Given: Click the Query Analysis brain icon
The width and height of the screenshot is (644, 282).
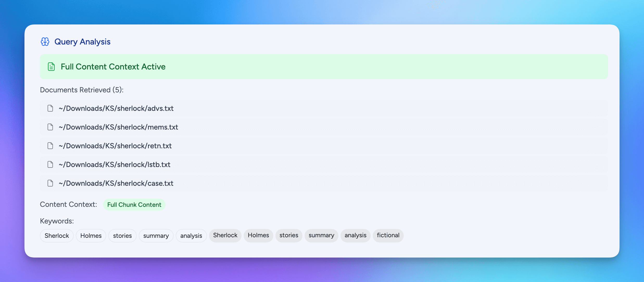Looking at the screenshot, I should 45,41.
